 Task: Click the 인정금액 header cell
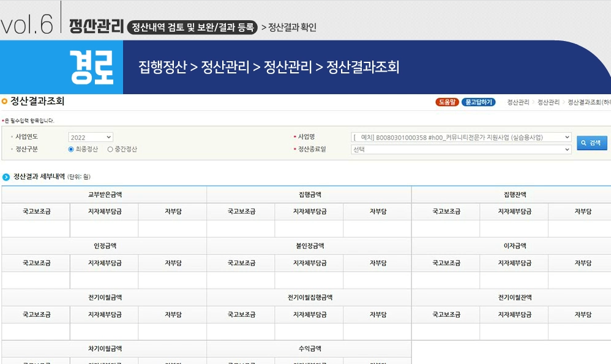(105, 246)
